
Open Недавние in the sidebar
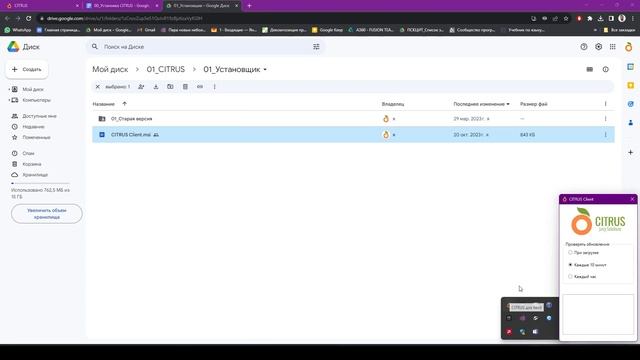[x=33, y=127]
